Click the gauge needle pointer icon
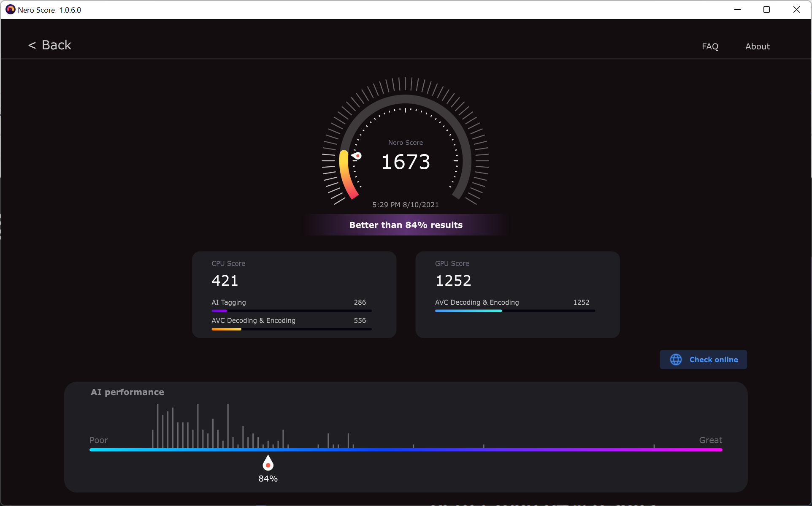 point(357,156)
